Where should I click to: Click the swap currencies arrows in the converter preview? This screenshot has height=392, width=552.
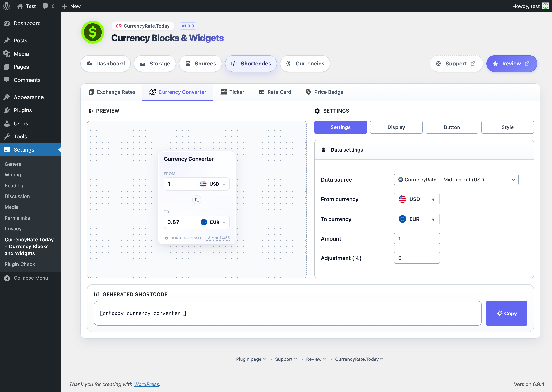tap(196, 200)
